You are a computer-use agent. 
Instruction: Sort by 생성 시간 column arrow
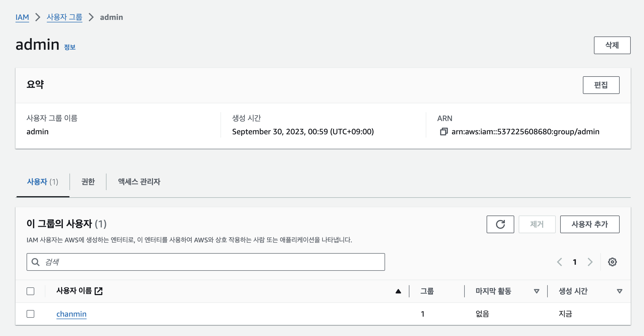[x=619, y=291]
